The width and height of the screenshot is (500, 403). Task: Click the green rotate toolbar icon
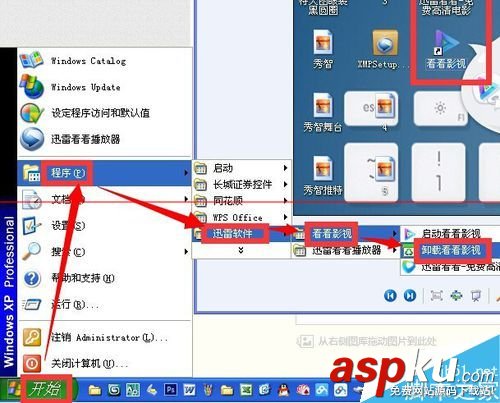coord(456,295)
